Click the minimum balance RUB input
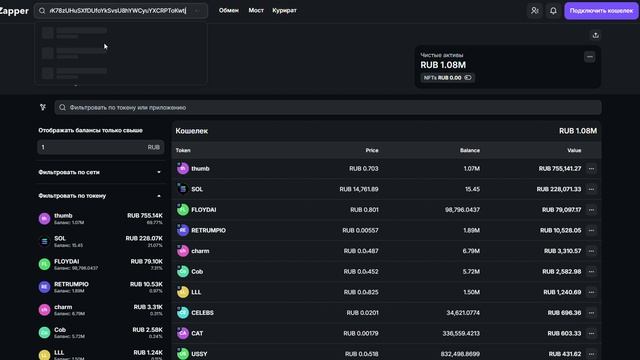Screen dimensions: 640x360 pyautogui.click(x=101, y=147)
